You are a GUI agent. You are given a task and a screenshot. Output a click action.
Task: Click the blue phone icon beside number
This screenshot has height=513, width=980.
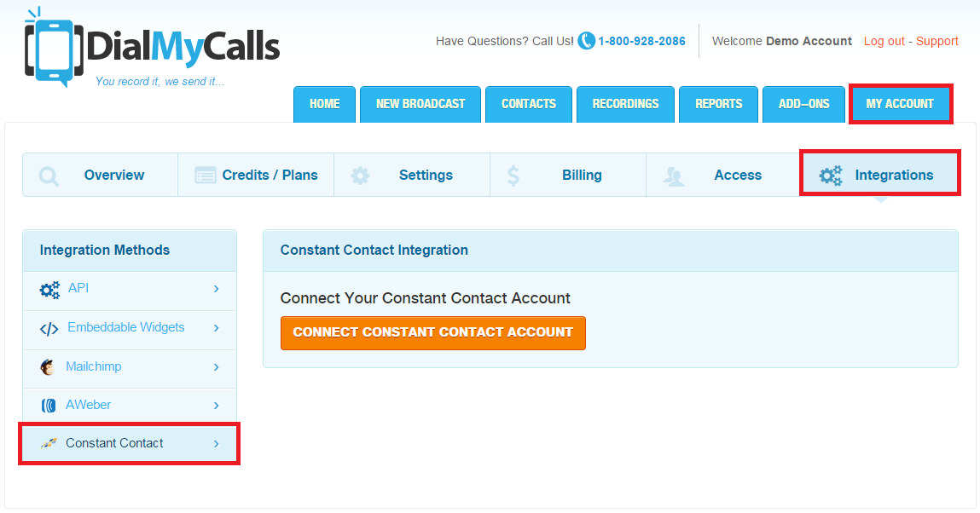pyautogui.click(x=586, y=41)
